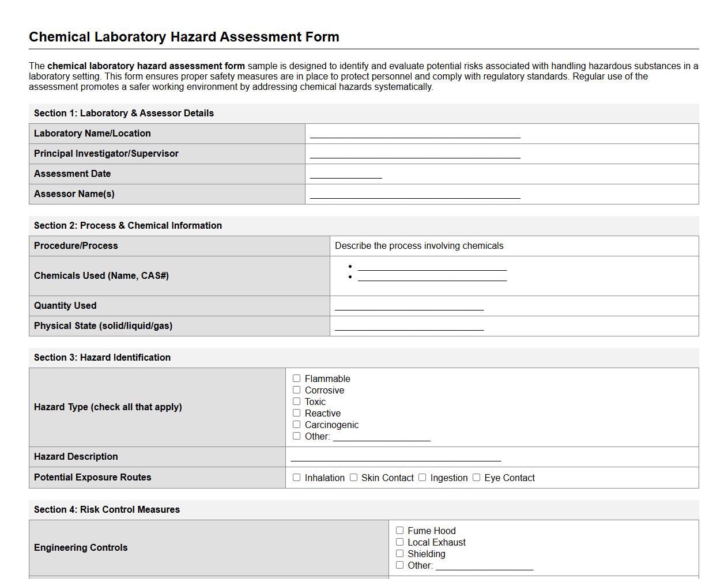Check the Carcinogenic hazard box
This screenshot has width=728, height=579.
297,424
